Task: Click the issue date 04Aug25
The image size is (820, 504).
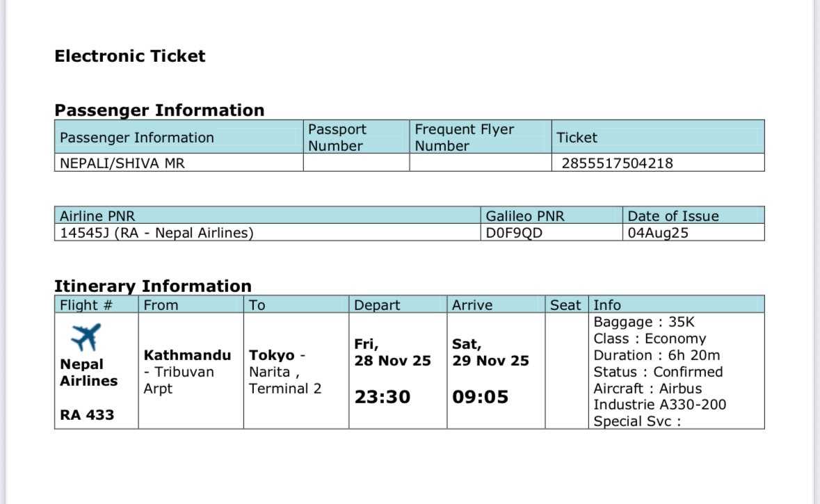Action: click(x=658, y=233)
